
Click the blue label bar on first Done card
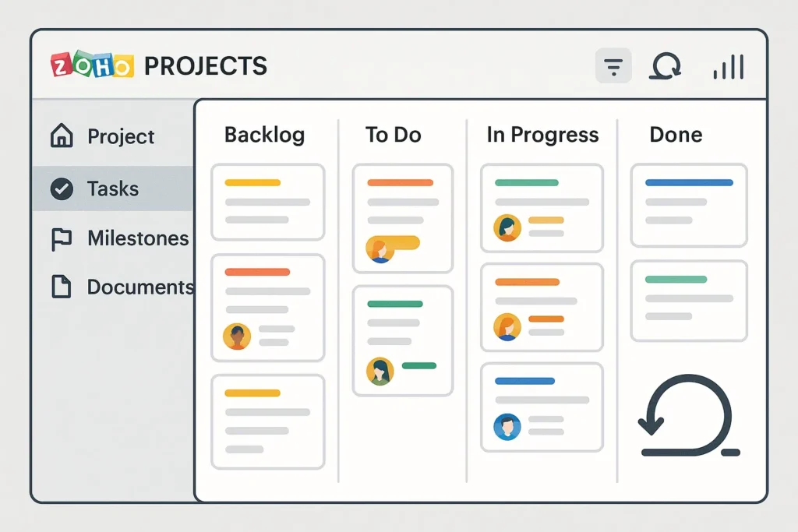(x=689, y=183)
